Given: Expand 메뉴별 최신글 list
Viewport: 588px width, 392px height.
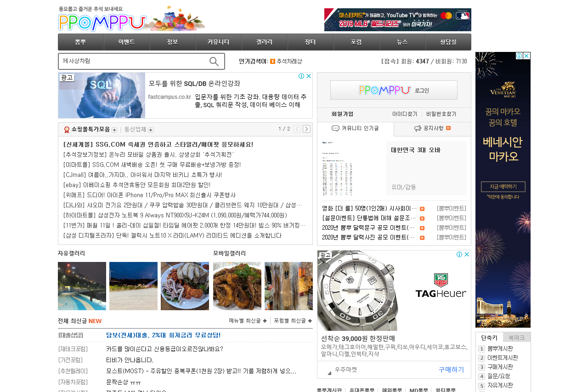Looking at the screenshot, I should 248,321.
